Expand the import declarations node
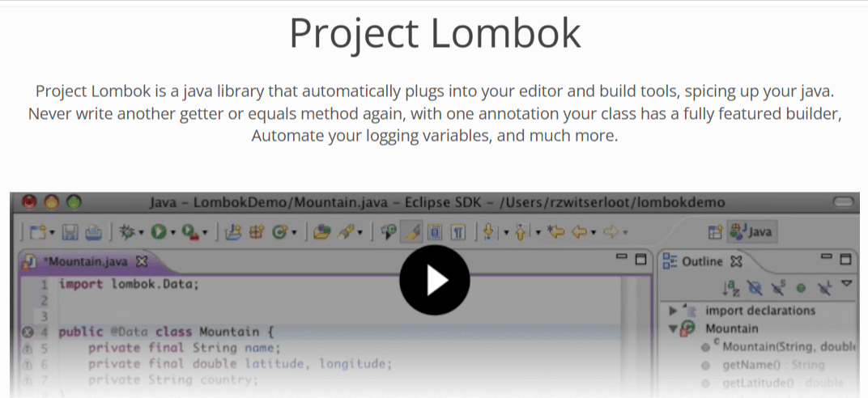The height and width of the screenshot is (398, 868). [674, 311]
